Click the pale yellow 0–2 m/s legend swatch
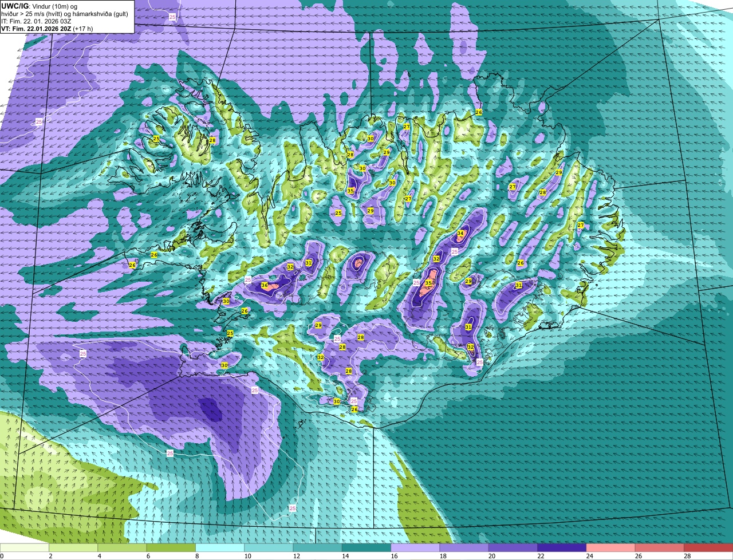 (25, 547)
